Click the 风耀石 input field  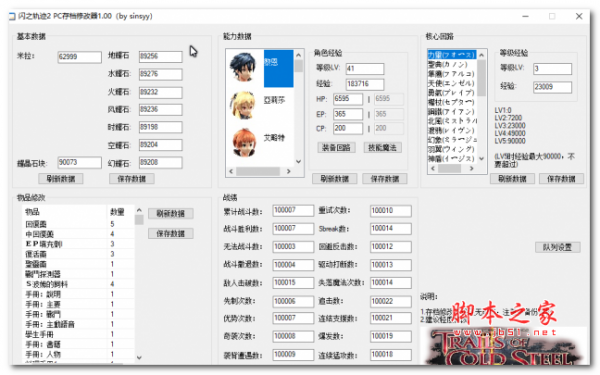pos(161,110)
